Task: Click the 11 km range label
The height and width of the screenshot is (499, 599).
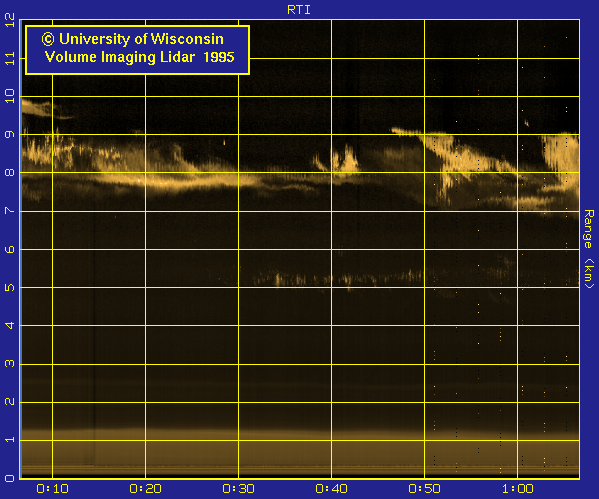Action: [x=10, y=58]
